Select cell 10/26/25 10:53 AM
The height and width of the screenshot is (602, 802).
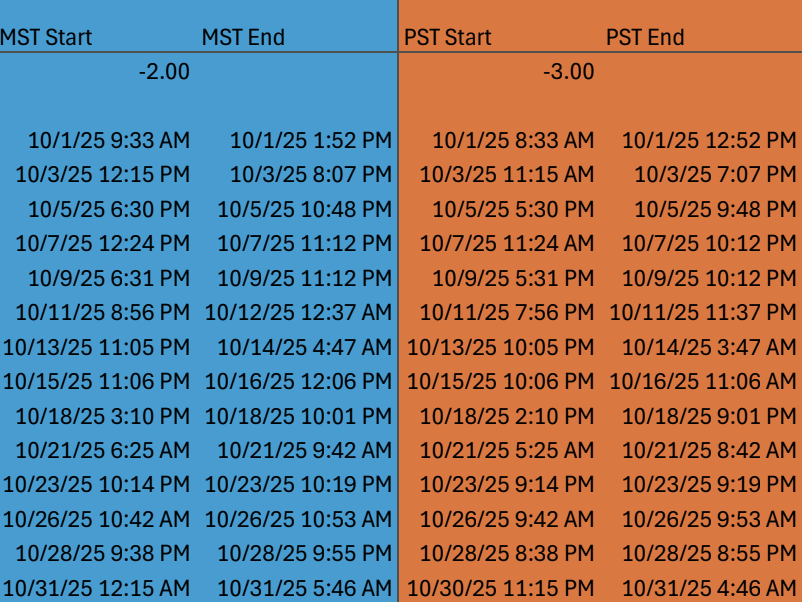tap(297, 519)
